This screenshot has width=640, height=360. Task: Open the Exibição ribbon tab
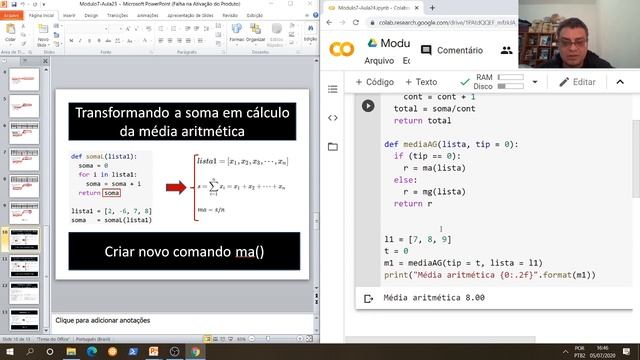point(255,15)
